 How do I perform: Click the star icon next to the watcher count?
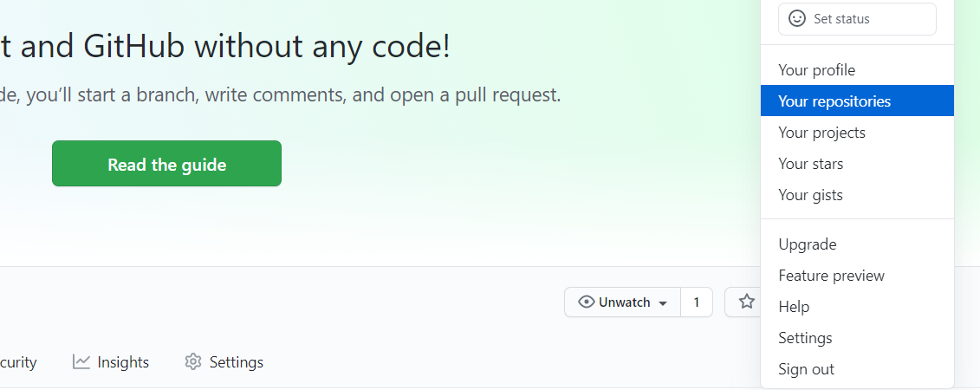pos(747,302)
